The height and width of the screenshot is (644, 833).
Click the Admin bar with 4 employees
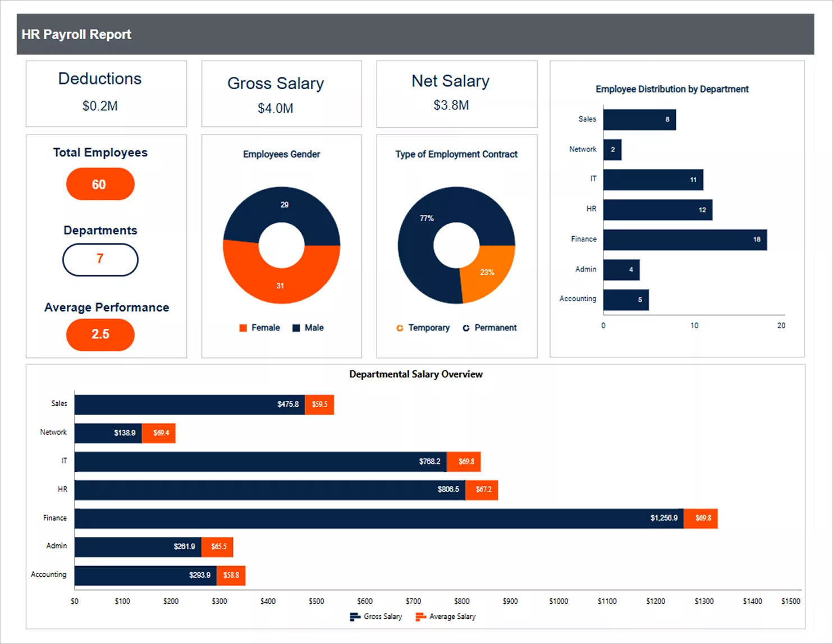coord(621,270)
